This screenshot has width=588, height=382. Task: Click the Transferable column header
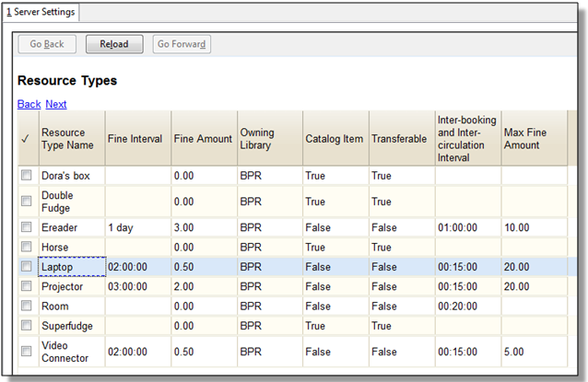[400, 138]
